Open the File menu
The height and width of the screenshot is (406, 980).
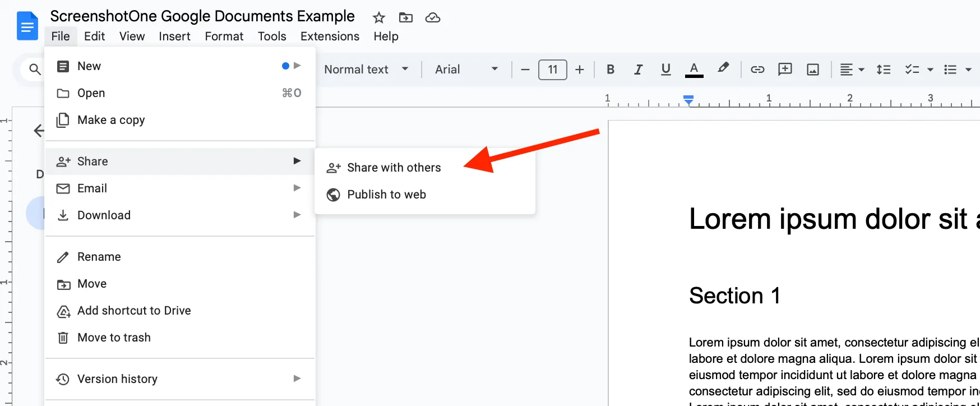(61, 36)
